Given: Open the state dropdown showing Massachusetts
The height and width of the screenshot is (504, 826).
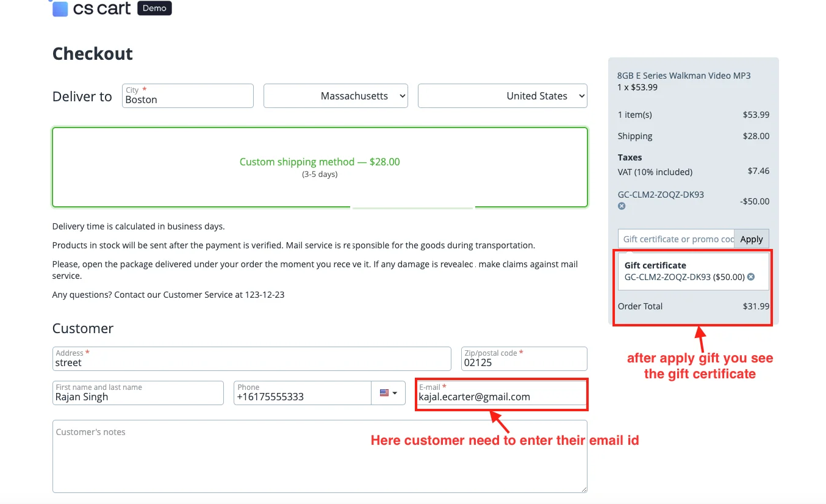Looking at the screenshot, I should tap(336, 96).
